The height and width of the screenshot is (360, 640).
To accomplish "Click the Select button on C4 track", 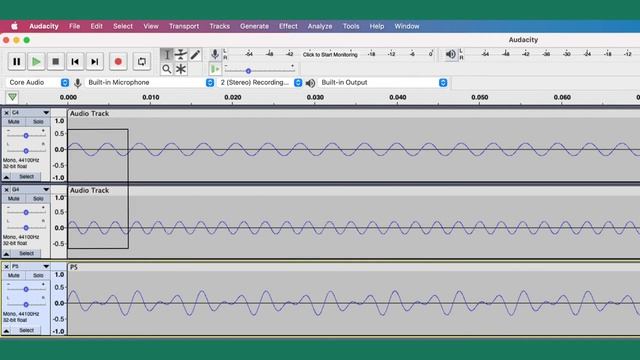I will pyautogui.click(x=26, y=177).
